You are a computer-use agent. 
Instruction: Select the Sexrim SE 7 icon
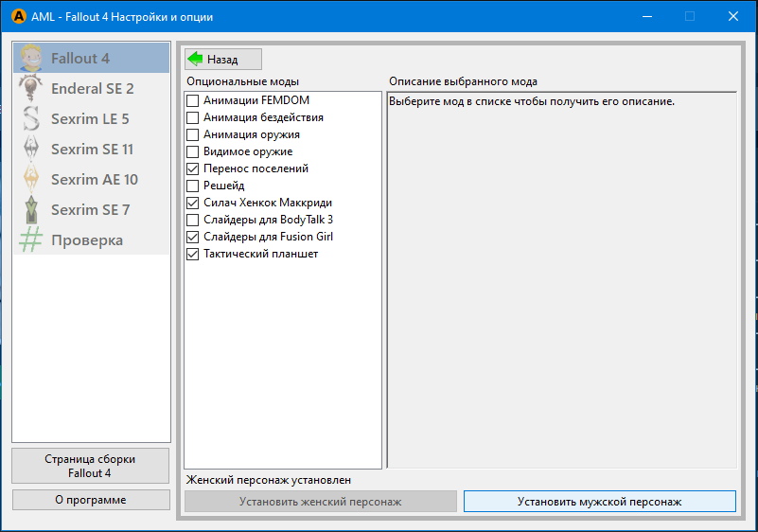point(32,210)
